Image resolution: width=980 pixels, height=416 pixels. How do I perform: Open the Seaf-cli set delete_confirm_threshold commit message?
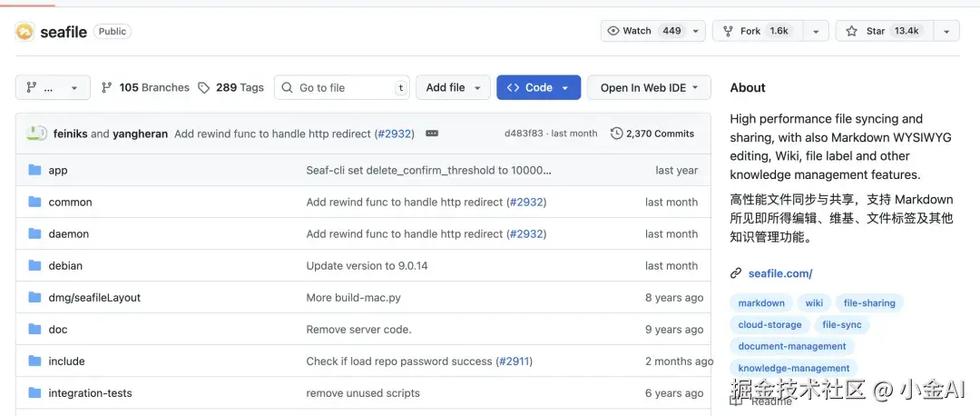tap(429, 170)
